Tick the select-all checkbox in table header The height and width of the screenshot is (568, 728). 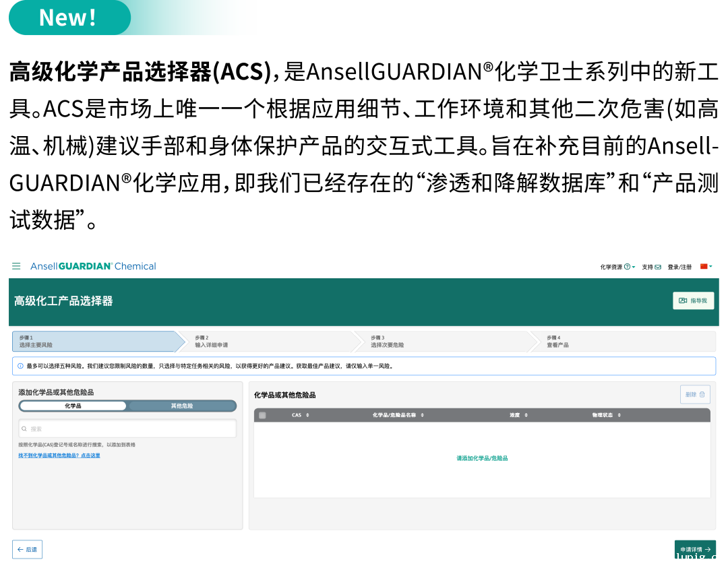coord(262,415)
